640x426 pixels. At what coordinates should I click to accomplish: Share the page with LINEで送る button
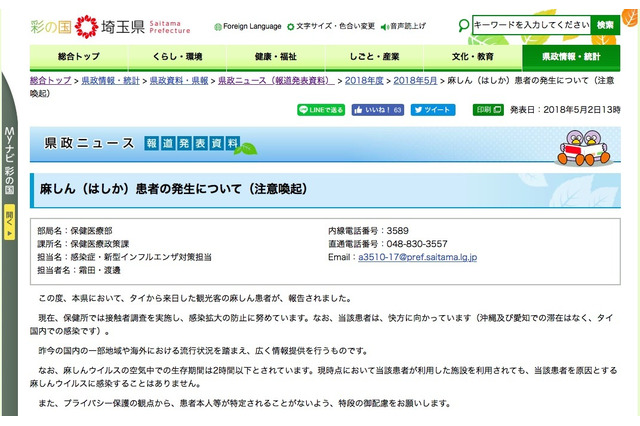[x=321, y=110]
